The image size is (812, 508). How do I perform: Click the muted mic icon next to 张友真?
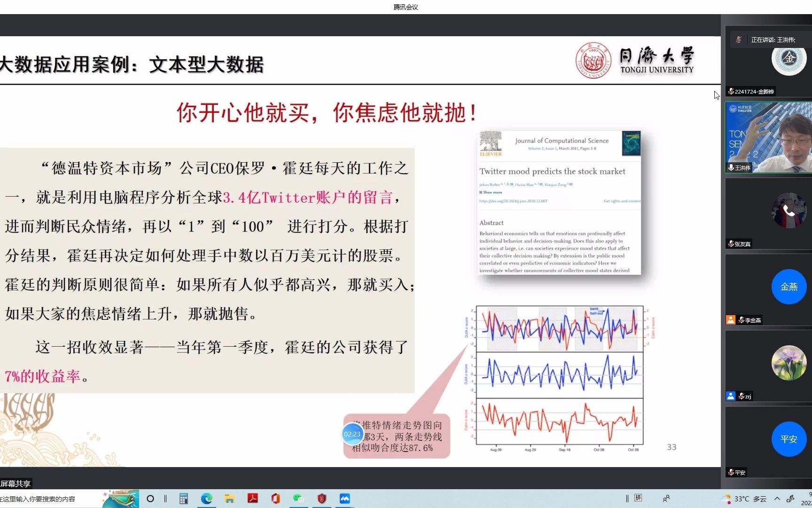(731, 244)
